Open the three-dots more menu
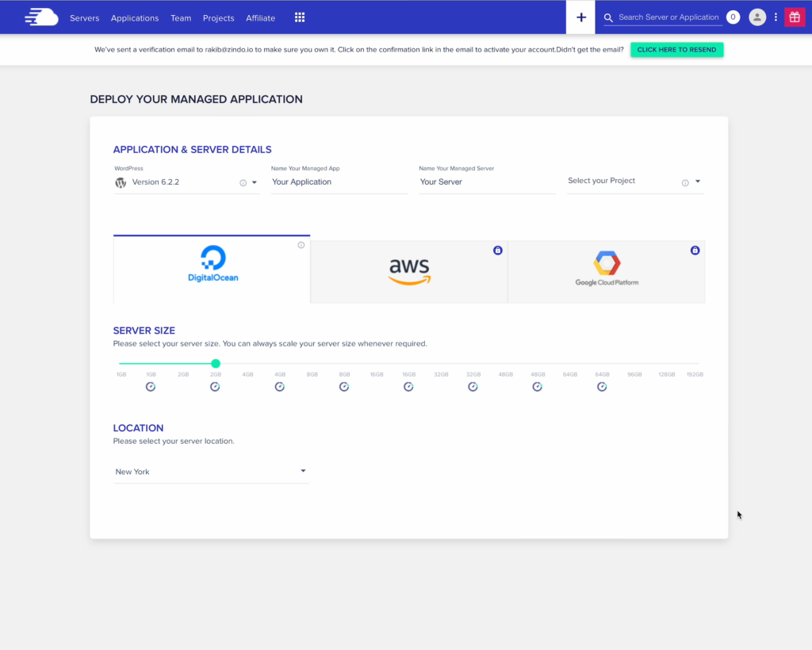 pos(776,17)
